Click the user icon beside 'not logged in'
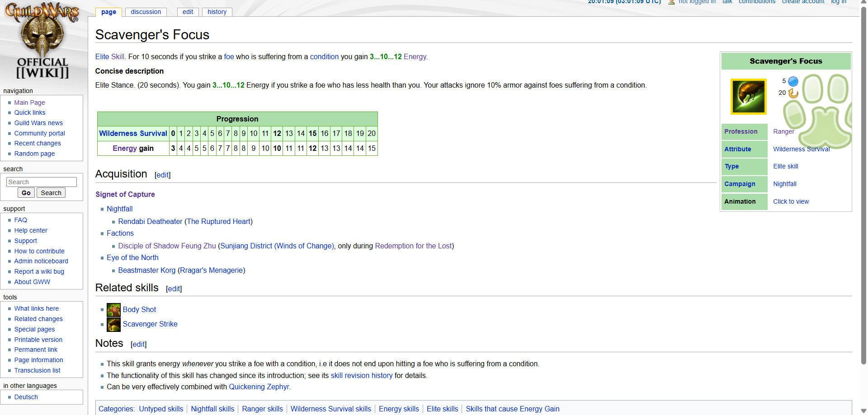868x415 pixels. coord(671,2)
